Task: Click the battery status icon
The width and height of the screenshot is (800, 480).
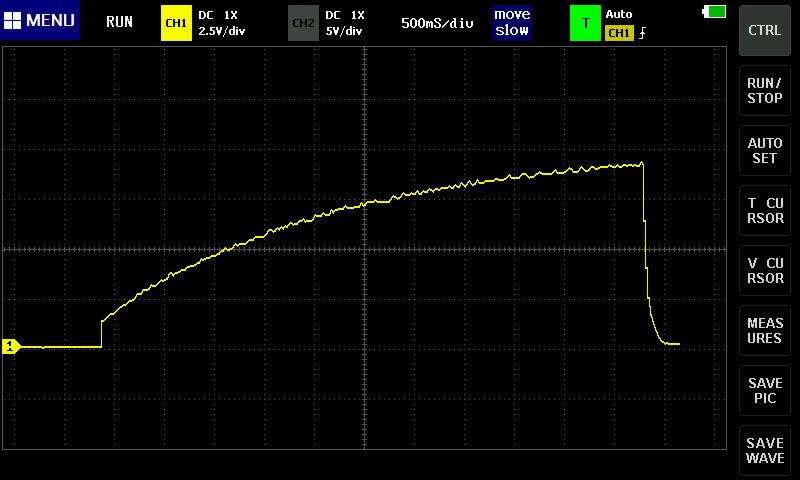Action: tap(716, 12)
